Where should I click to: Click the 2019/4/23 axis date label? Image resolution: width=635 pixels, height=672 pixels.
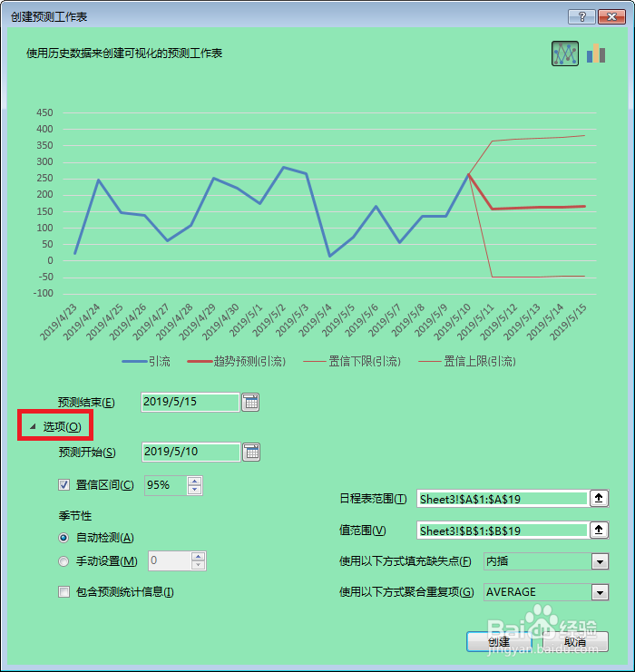tap(58, 322)
